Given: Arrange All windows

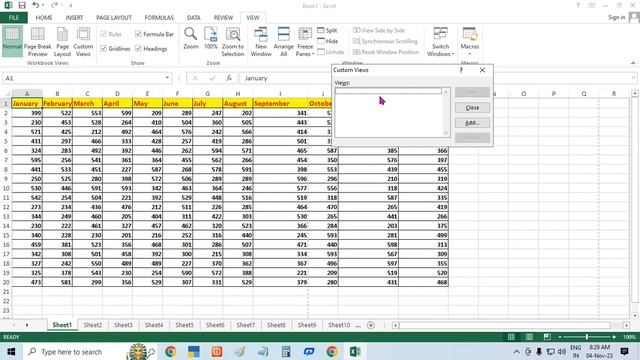Looking at the screenshot, I should tap(284, 42).
